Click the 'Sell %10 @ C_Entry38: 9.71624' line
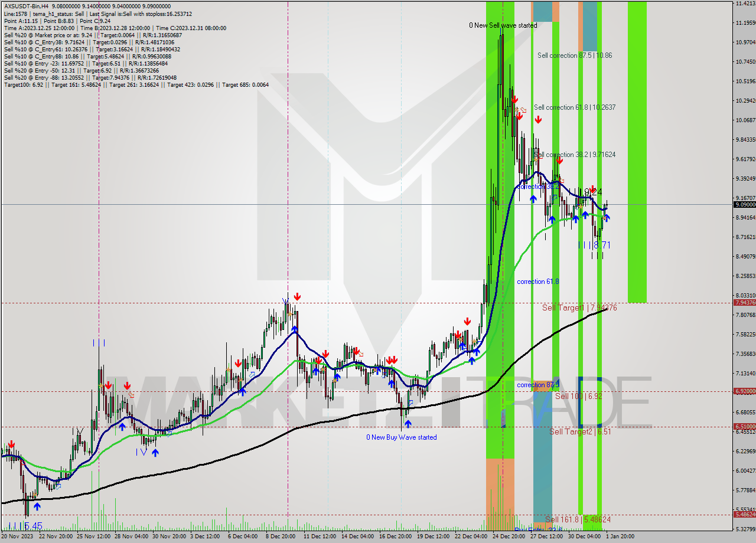Image resolution: width=756 pixels, height=543 pixels. coord(89,42)
